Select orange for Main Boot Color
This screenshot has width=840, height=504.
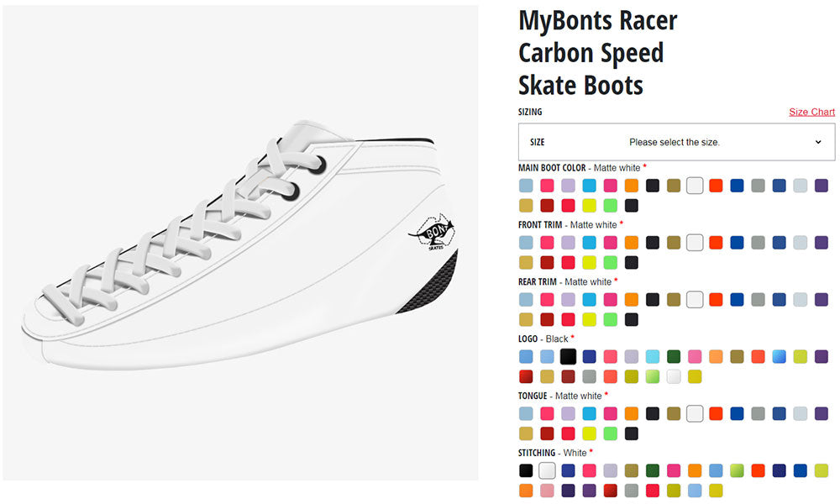(632, 186)
